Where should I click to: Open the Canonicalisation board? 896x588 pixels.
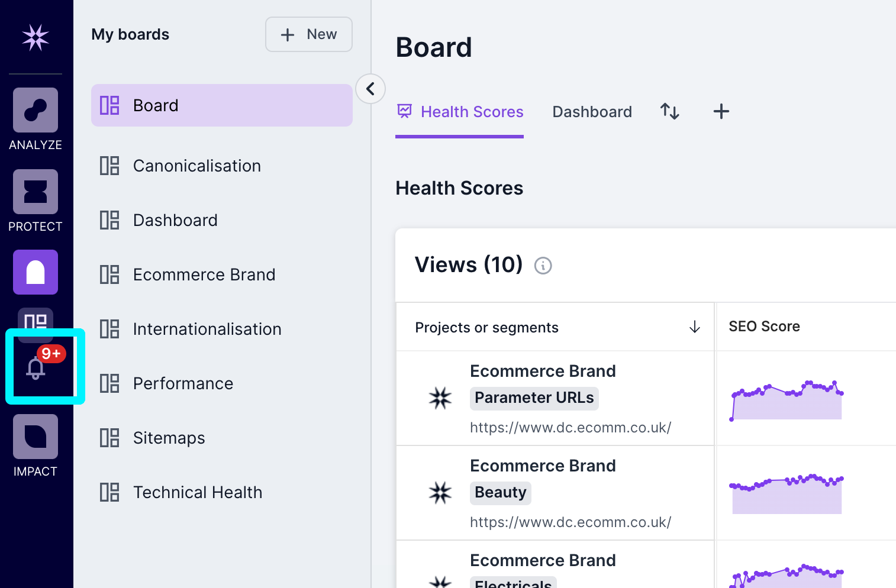point(196,166)
